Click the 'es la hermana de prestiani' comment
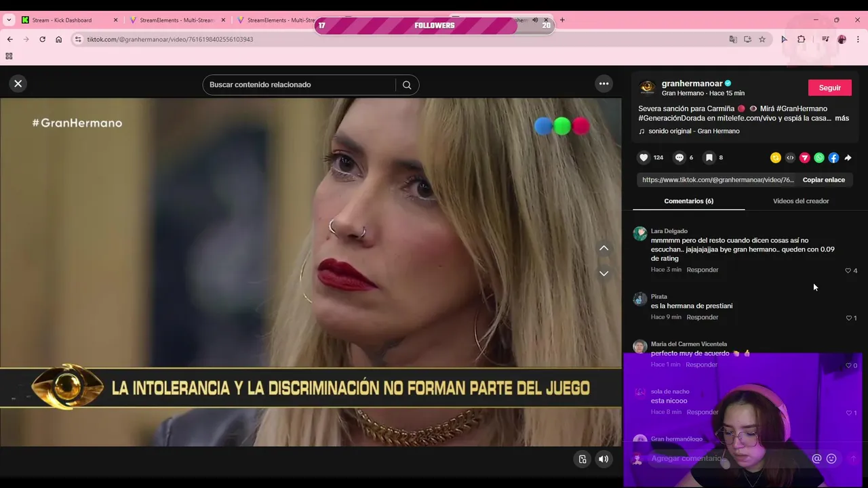The height and width of the screenshot is (488, 868). tap(692, 306)
